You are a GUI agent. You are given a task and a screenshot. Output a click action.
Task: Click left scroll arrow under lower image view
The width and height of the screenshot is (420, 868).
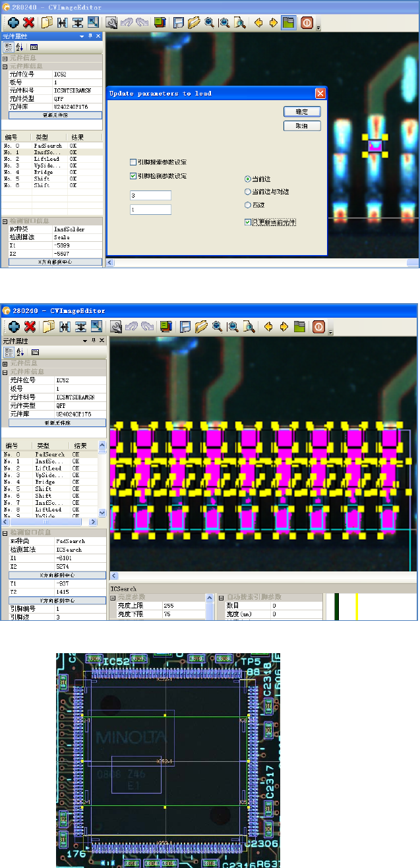click(113, 575)
